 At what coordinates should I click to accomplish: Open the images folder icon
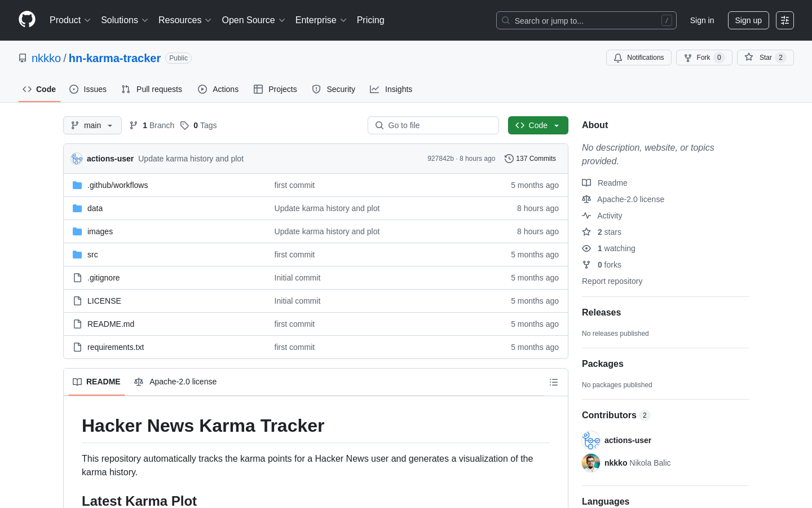click(77, 231)
